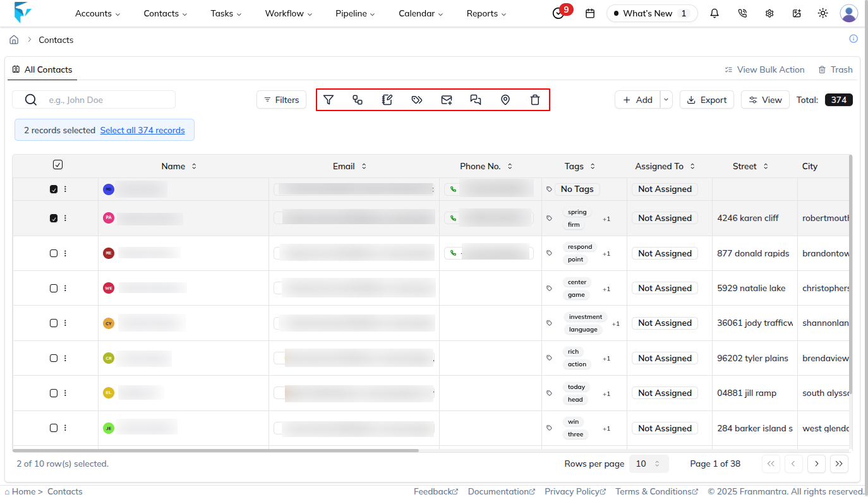Screen dimensions: 868x497
Task: Open View Bulk Action
Action: 764,69
